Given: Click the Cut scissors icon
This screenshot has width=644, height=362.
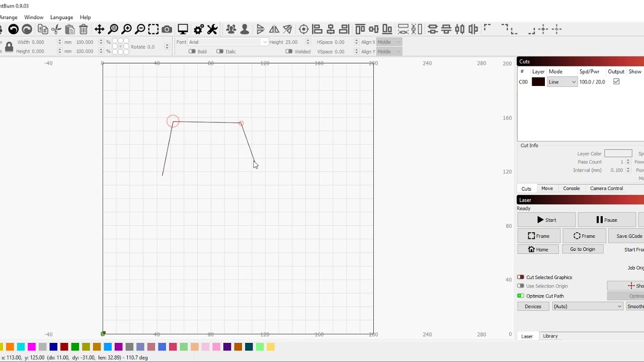Looking at the screenshot, I should (x=56, y=30).
